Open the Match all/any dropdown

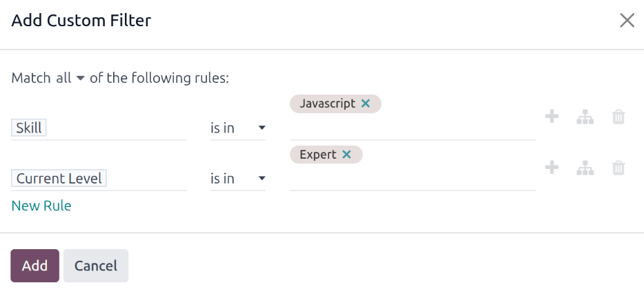point(70,78)
